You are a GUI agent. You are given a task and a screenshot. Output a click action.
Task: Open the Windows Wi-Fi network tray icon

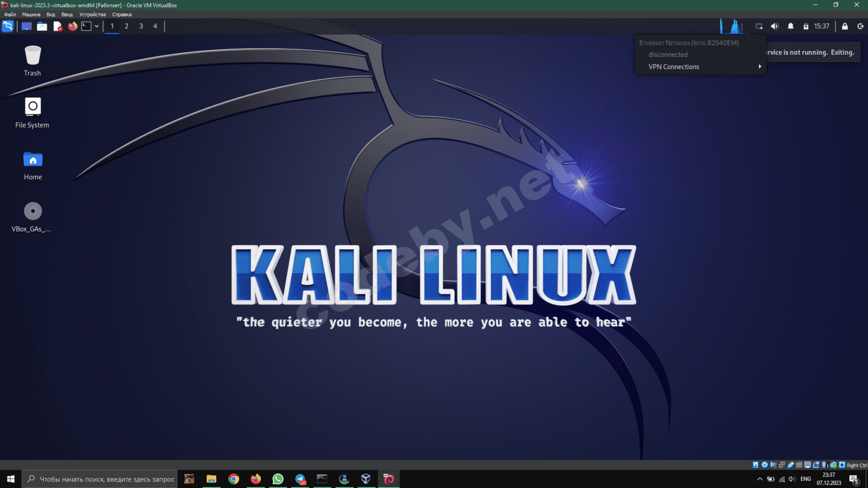pyautogui.click(x=782, y=479)
